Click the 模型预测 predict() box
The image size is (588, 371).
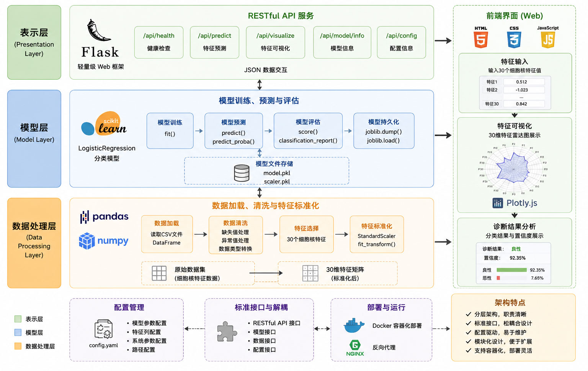pos(234,131)
